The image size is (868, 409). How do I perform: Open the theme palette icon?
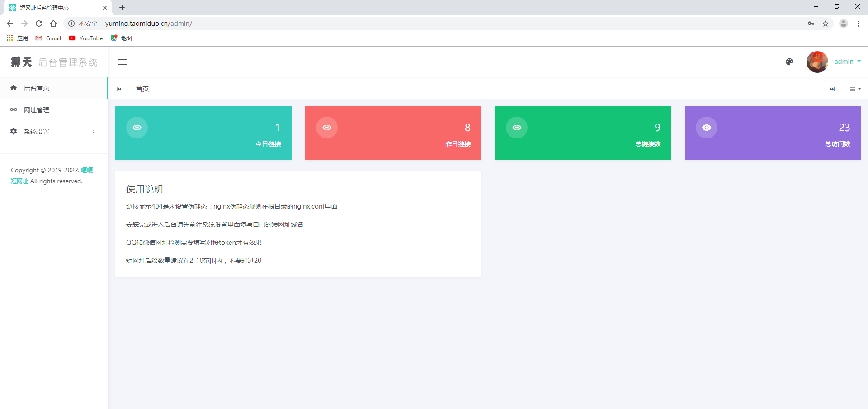click(x=789, y=62)
